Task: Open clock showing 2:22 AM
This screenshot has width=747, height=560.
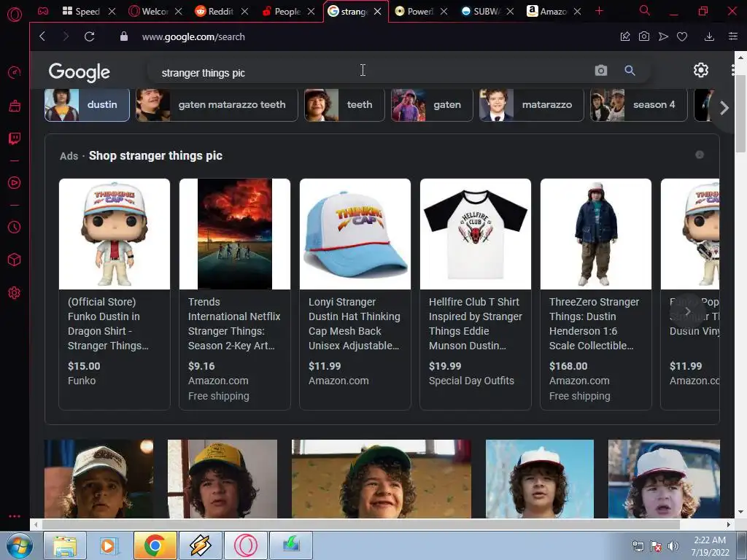Action: point(710,546)
